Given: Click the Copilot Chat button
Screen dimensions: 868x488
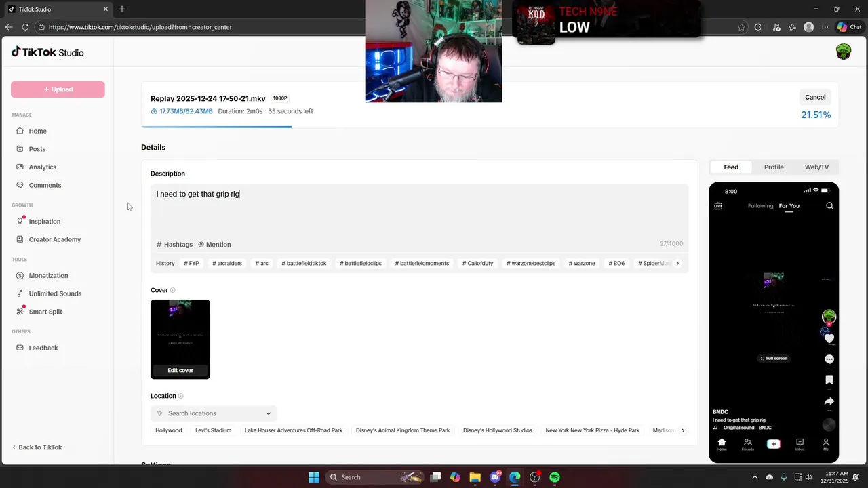Looking at the screenshot, I should 850,27.
